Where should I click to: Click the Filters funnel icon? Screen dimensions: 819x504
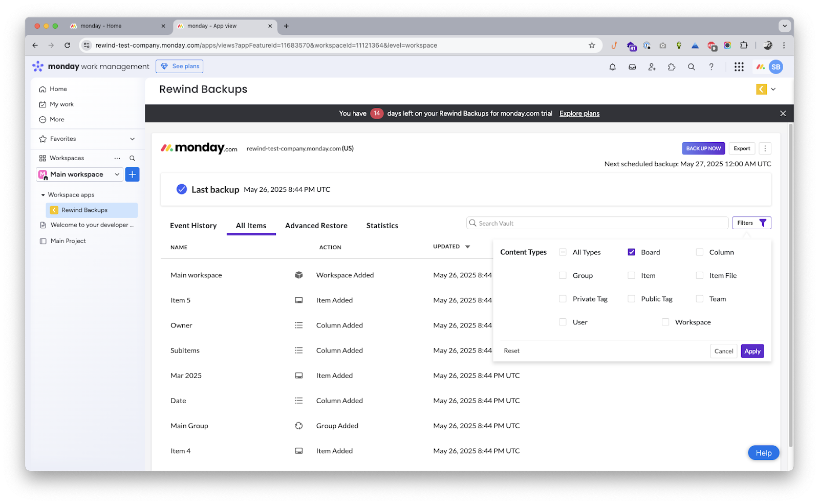(x=763, y=223)
